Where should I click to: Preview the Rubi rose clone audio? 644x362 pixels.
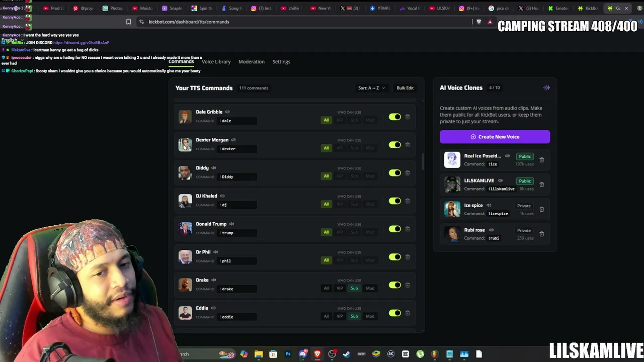[x=492, y=230]
